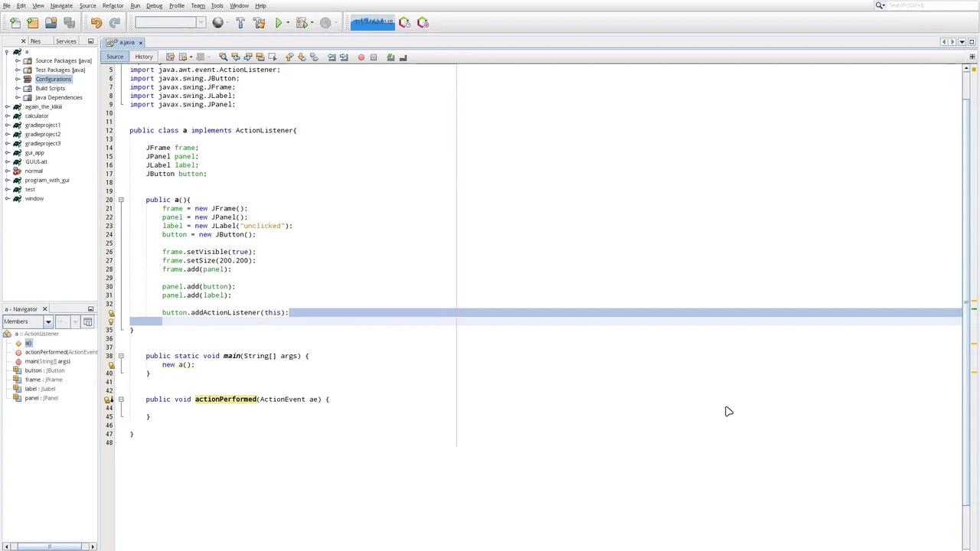980x551 pixels.
Task: Run the project with the green play icon
Action: point(278,22)
